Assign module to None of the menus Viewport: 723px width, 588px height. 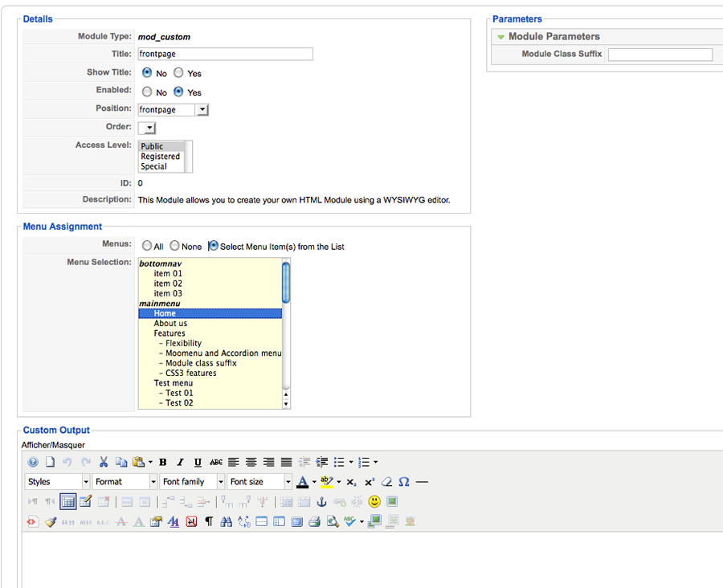point(174,246)
